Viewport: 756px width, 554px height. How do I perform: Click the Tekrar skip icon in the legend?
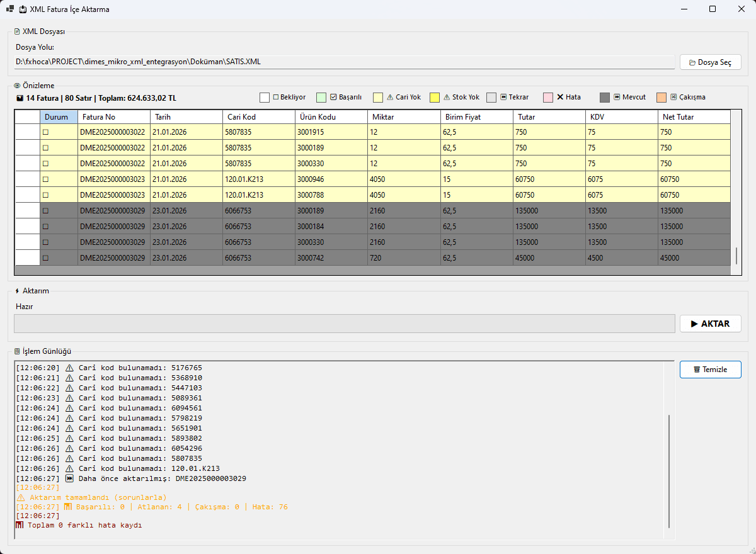[x=503, y=98]
